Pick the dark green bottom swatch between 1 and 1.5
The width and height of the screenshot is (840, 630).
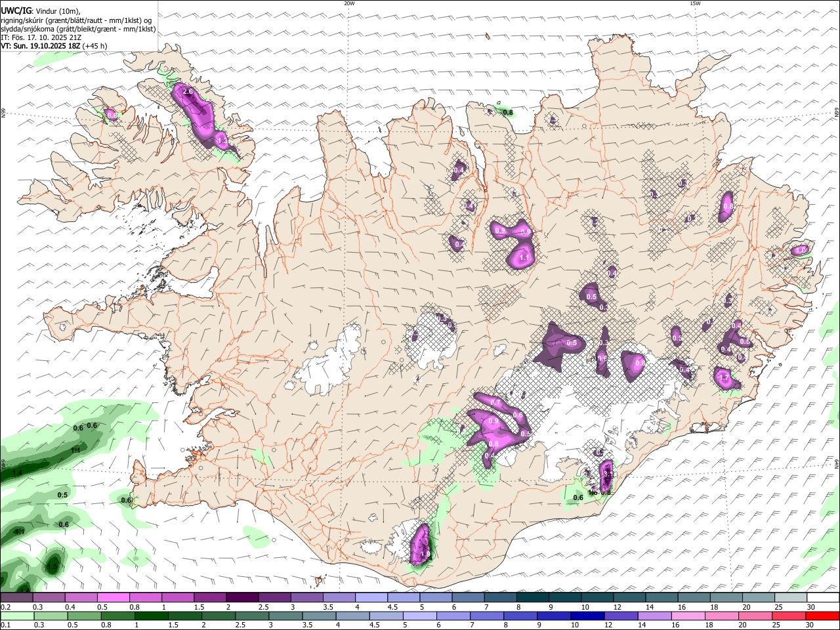153,616
